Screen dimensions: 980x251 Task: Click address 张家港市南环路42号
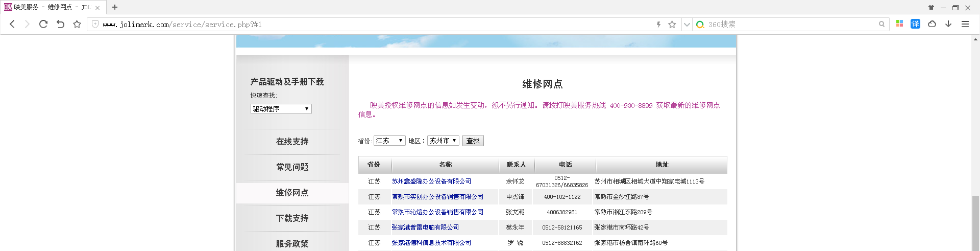coord(622,227)
